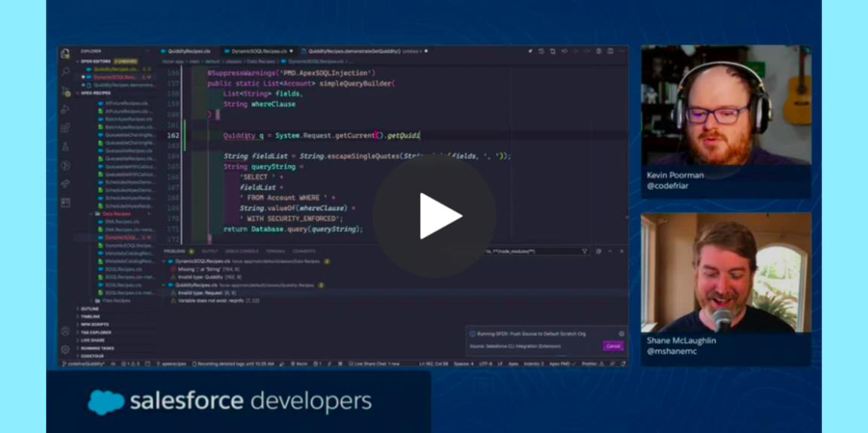This screenshot has width=868, height=433.
Task: Expand the CodeTour section
Action: pos(92,356)
